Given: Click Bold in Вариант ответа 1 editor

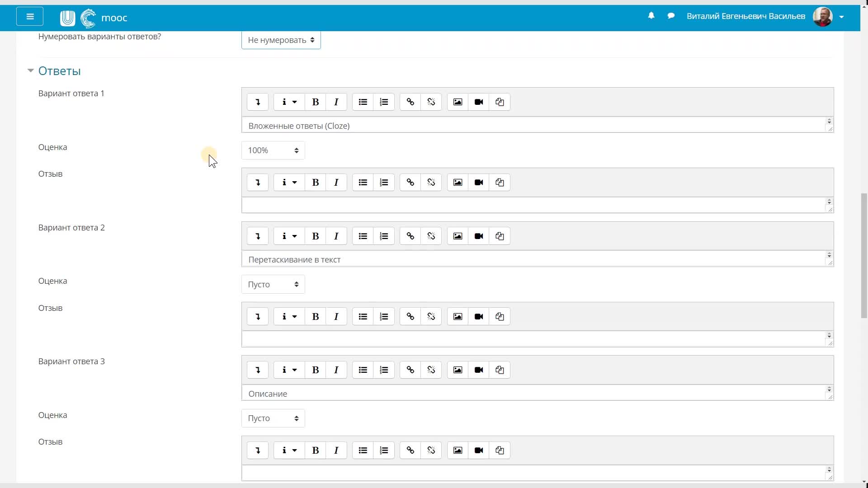Looking at the screenshot, I should [316, 102].
